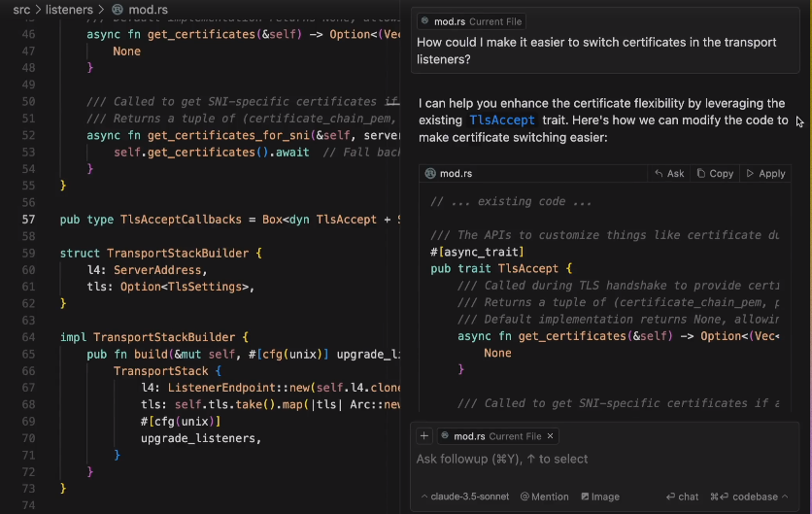
Task: Click listeners in the breadcrumb path
Action: 69,10
